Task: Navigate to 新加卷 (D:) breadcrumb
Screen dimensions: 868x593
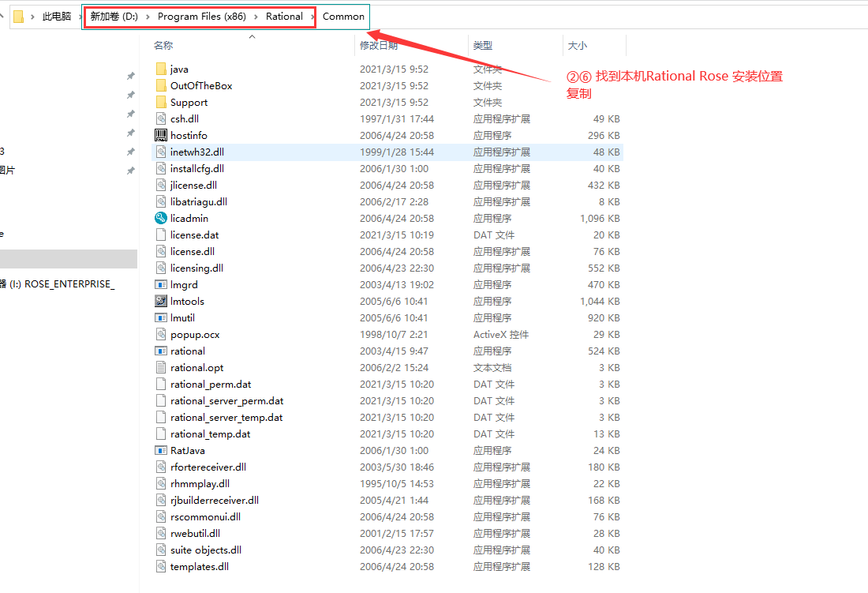Action: pyautogui.click(x=114, y=17)
